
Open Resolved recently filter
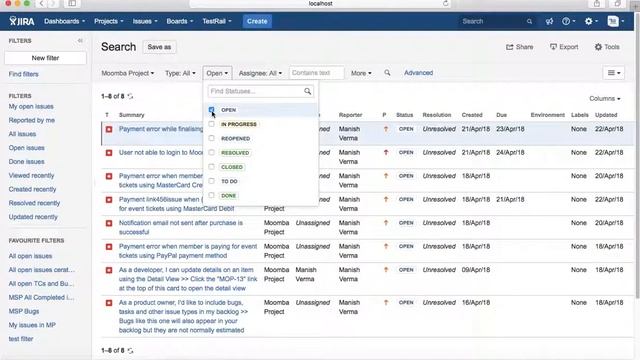click(34, 203)
